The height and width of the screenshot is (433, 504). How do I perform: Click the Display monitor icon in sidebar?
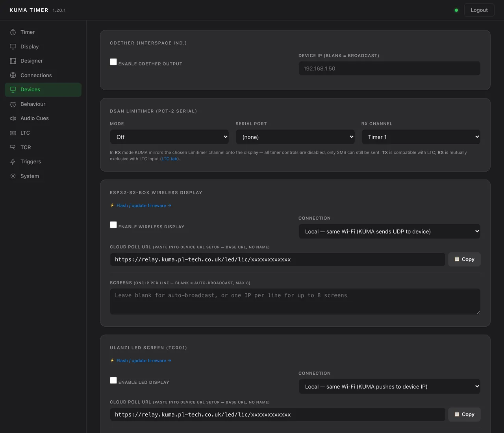[x=13, y=46]
